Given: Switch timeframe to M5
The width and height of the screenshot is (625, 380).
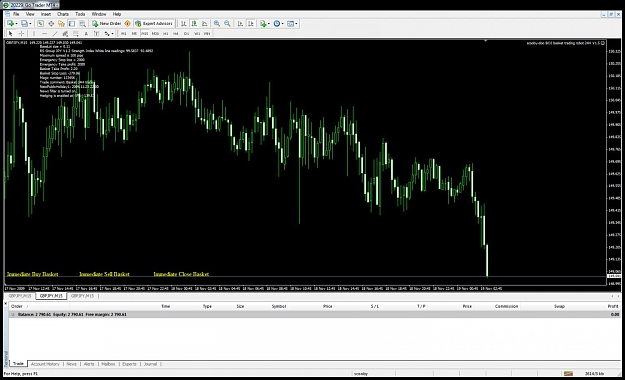Looking at the screenshot, I should point(134,33).
